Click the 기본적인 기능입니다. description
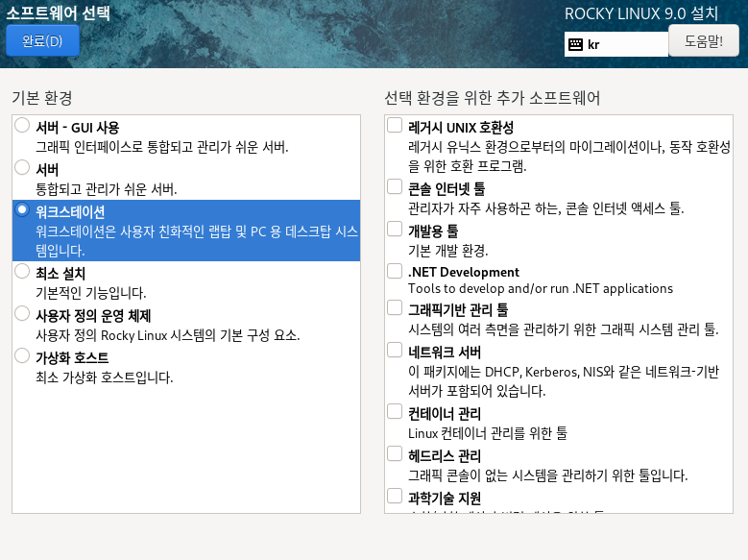Viewport: 748px width, 560px height. tap(90, 293)
